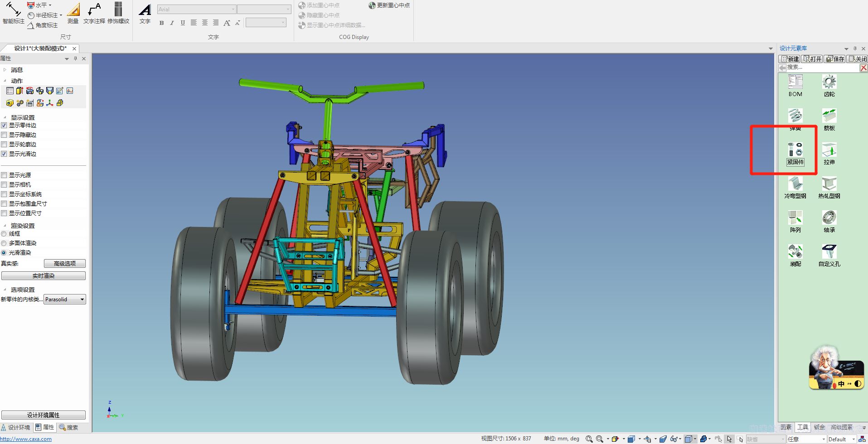The image size is (868, 444).
Task: Toggle 显示零件边 checkbox
Action: (x=4, y=125)
